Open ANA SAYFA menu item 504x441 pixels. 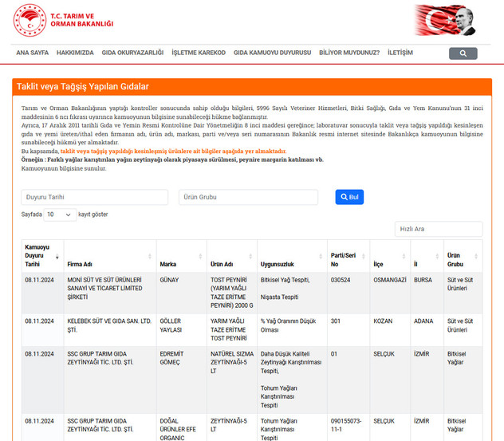coord(32,53)
